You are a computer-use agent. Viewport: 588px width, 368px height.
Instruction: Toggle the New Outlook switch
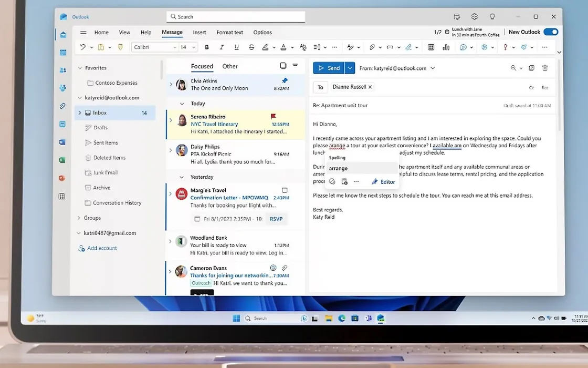tap(551, 32)
